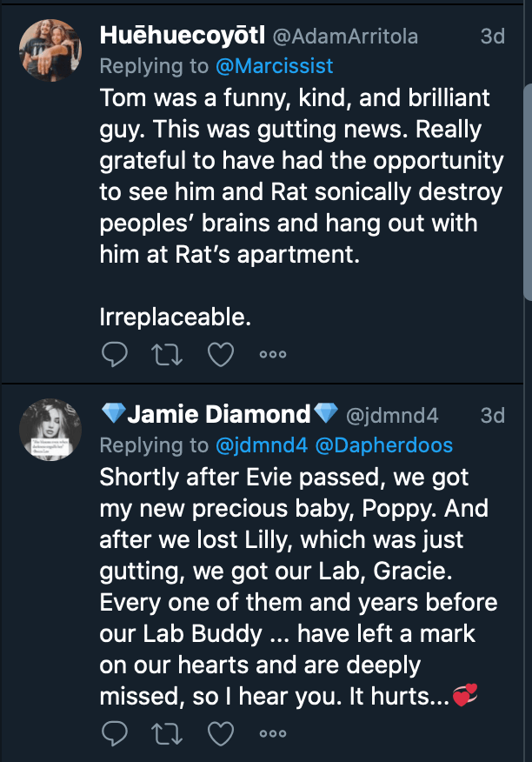This screenshot has width=532, height=762.
Task: Open the 3d timestamp on Jamie Diamond's tweet
Action: (x=493, y=416)
